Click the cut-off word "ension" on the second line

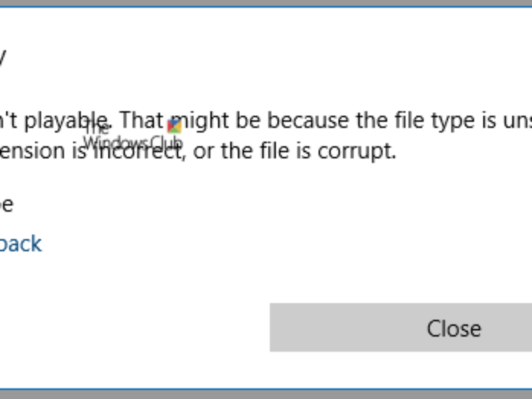[x=32, y=152]
